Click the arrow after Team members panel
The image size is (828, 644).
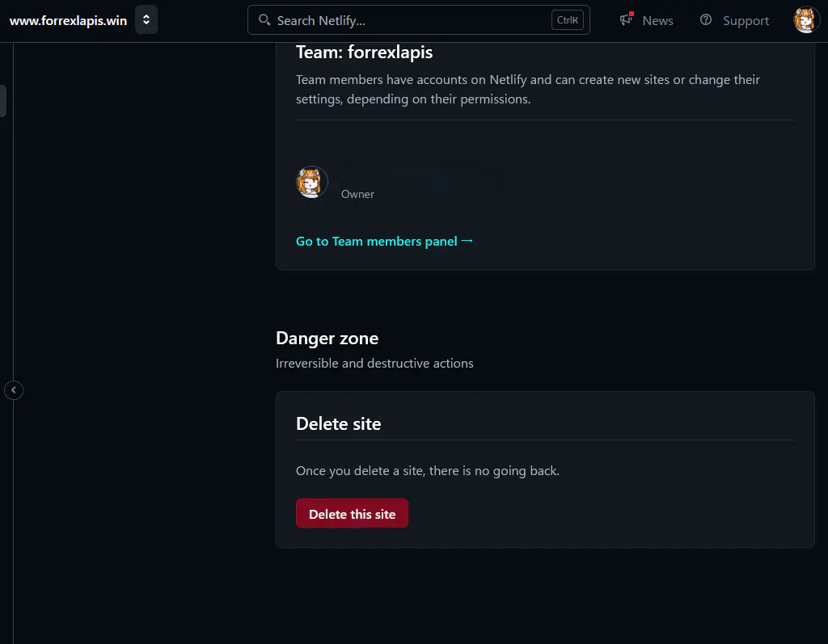(467, 241)
